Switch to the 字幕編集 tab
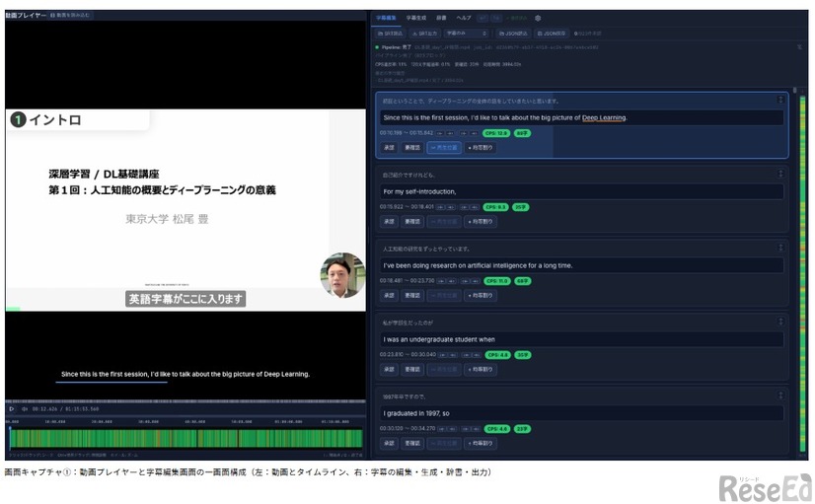Image resolution: width=815 pixels, height=504 pixels. (x=386, y=18)
